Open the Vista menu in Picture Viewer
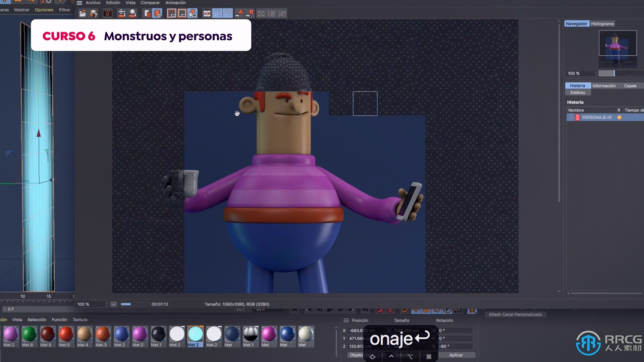 click(x=130, y=3)
